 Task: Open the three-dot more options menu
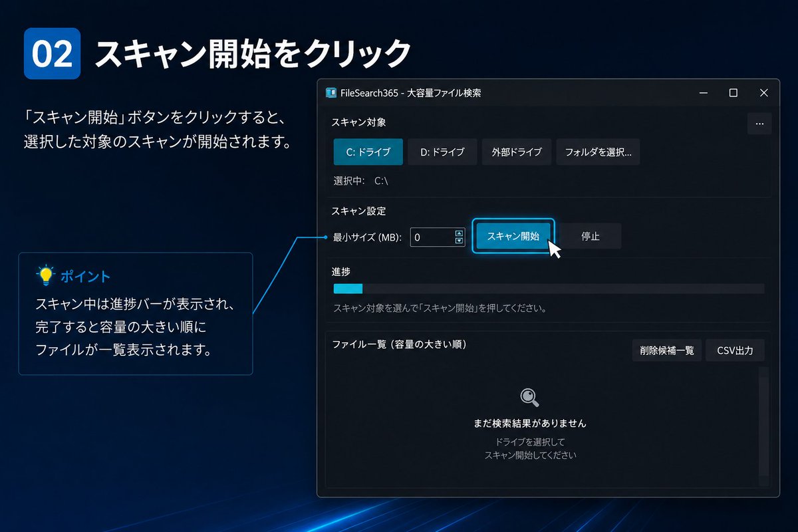(x=759, y=124)
